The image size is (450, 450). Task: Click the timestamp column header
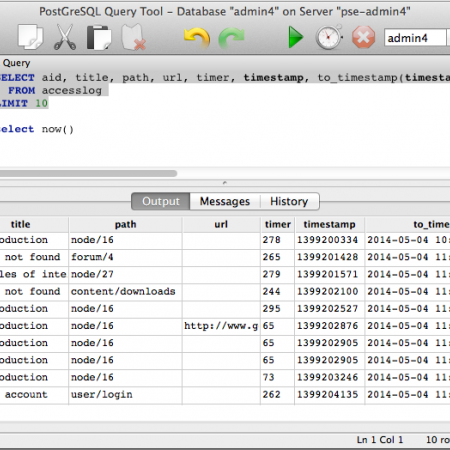329,224
